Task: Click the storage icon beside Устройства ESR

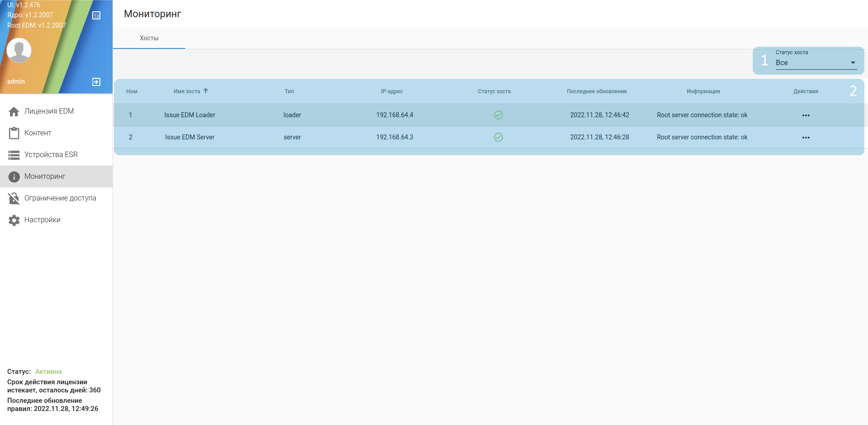Action: point(14,155)
